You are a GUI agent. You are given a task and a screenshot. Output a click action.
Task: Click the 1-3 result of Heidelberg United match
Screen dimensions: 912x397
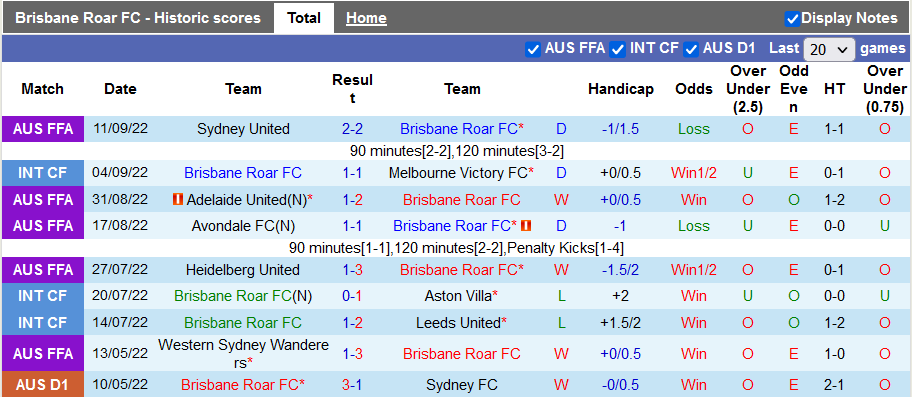click(352, 270)
